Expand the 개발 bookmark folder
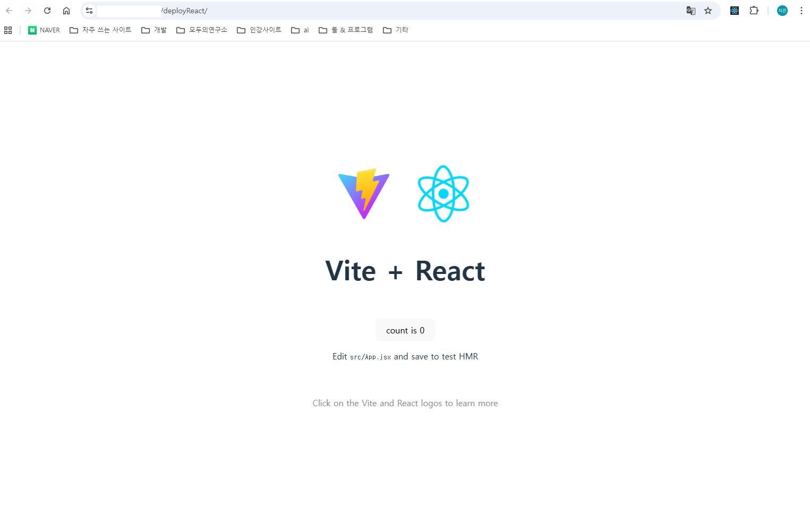 pos(154,30)
